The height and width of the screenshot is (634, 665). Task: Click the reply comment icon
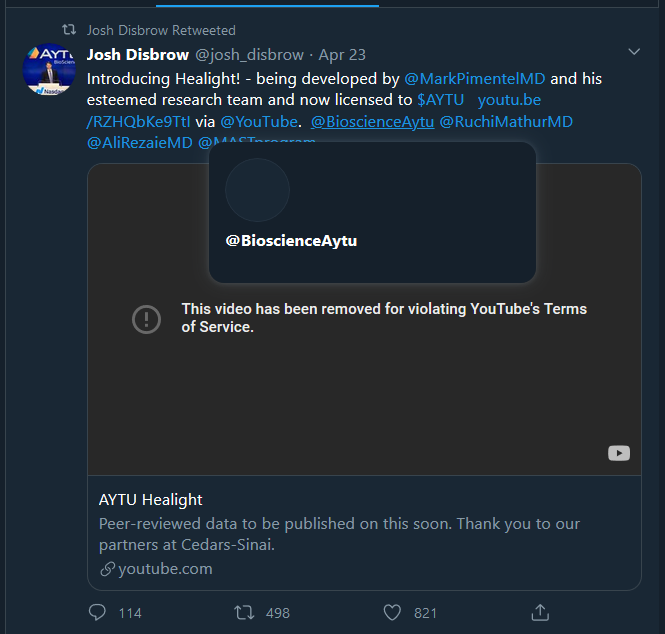tap(98, 612)
